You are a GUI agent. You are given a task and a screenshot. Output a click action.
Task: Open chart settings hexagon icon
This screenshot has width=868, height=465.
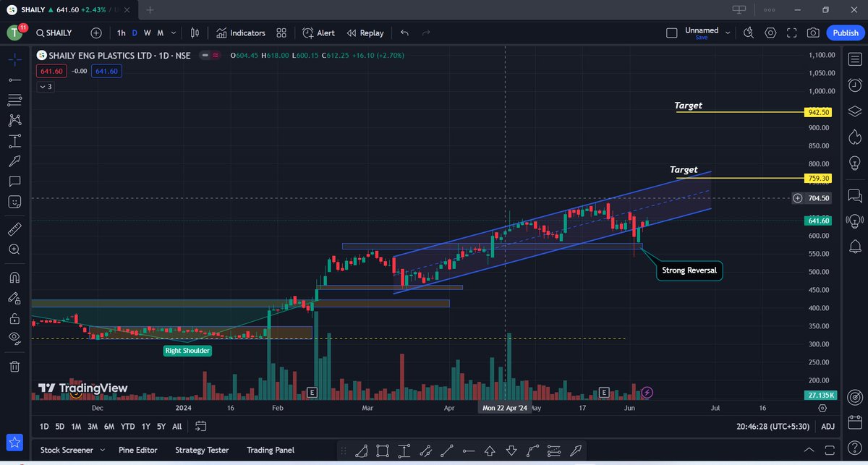coord(770,33)
